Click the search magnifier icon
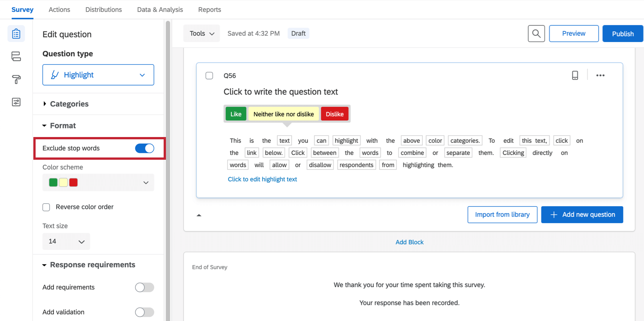The image size is (644, 321). coord(536,34)
